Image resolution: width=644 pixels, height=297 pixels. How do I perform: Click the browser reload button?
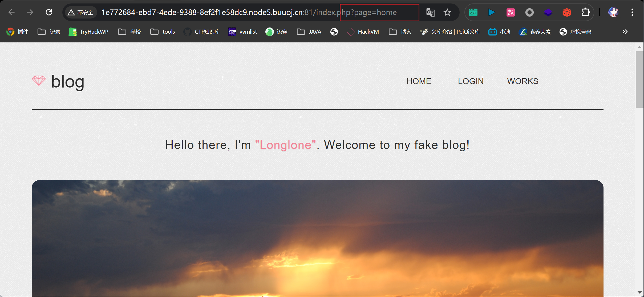(49, 12)
